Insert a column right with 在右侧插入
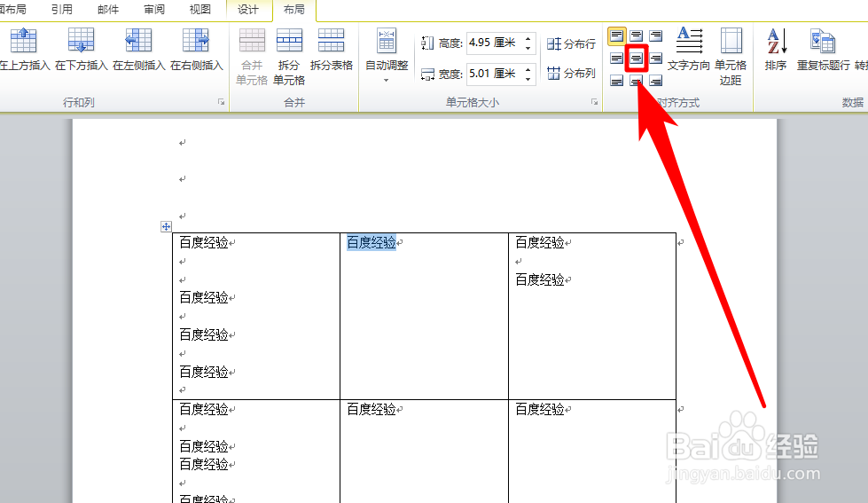 click(197, 50)
